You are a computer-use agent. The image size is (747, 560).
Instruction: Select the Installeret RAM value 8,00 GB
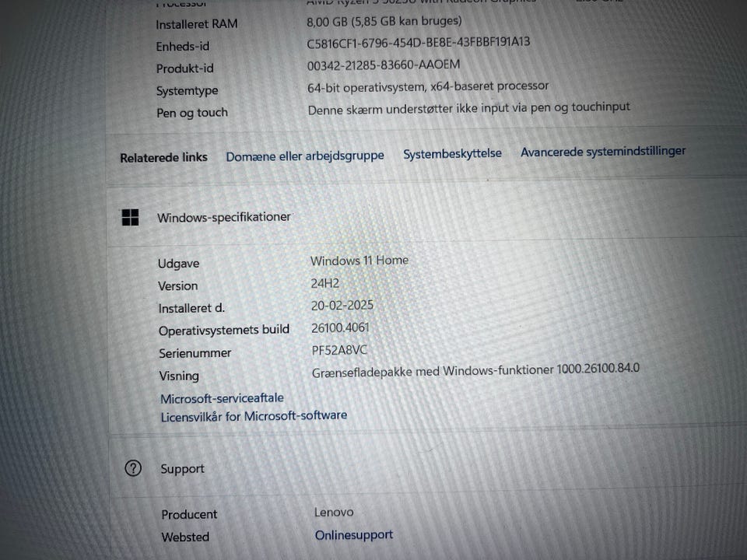pos(384,22)
